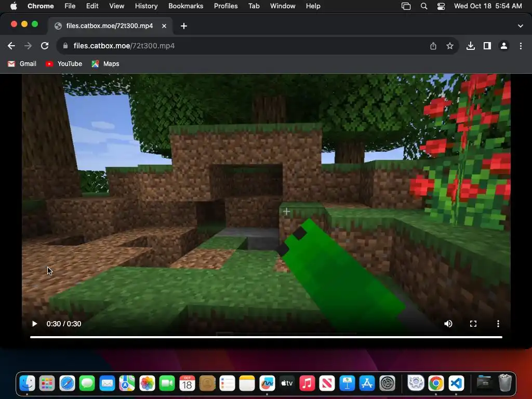The image size is (532, 399).
Task: Open Freeform from the Dock
Action: pos(267,383)
